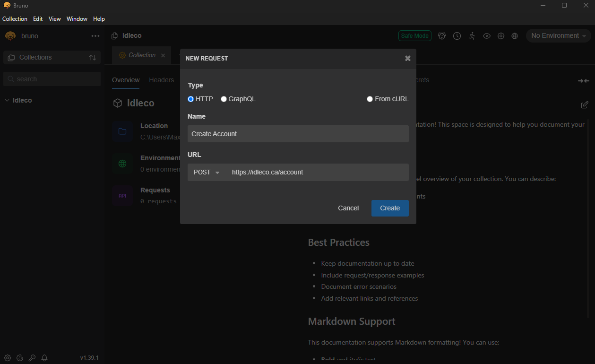Click the request Name input field

[298, 134]
